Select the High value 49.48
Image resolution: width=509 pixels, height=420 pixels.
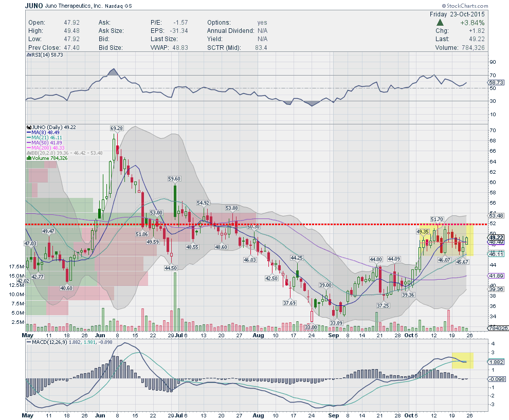[72, 30]
